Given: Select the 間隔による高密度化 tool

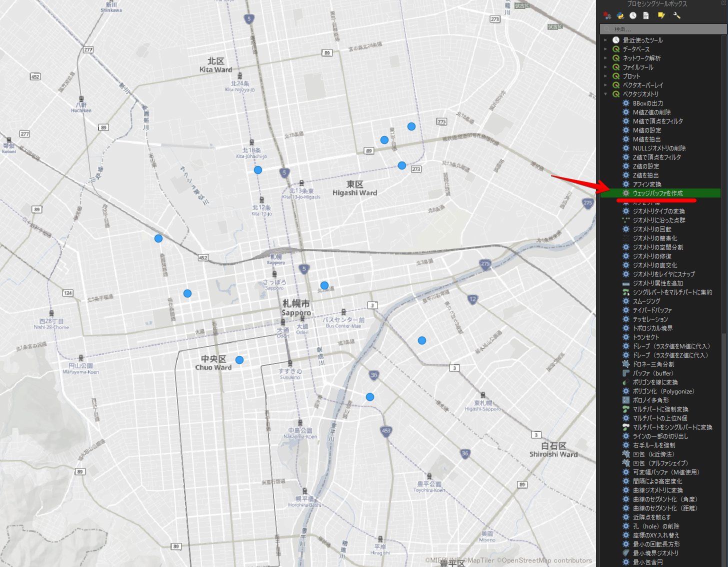Looking at the screenshot, I should pyautogui.click(x=657, y=481).
